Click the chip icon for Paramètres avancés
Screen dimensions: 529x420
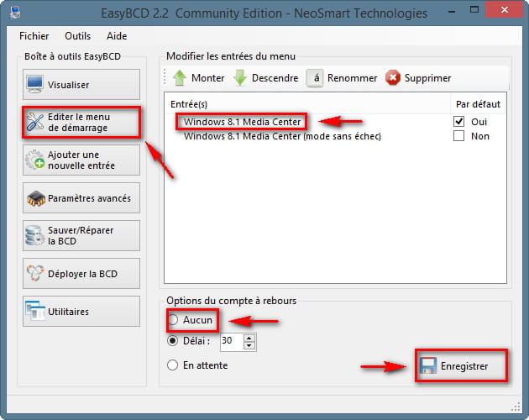tap(36, 198)
